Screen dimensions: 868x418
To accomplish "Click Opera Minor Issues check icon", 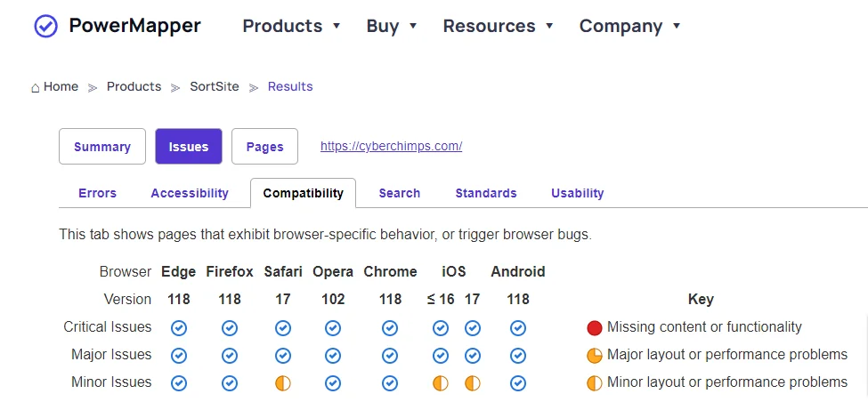I will click(x=333, y=383).
